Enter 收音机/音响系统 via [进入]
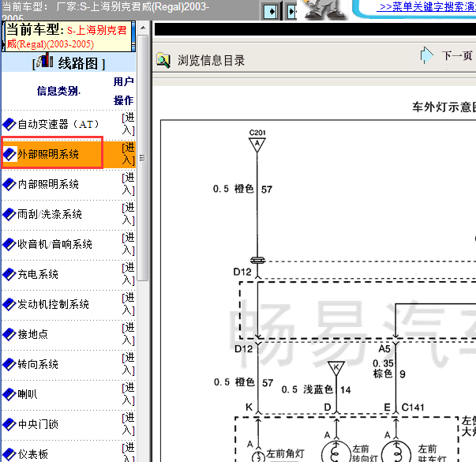This screenshot has height=462, width=476. (128, 243)
